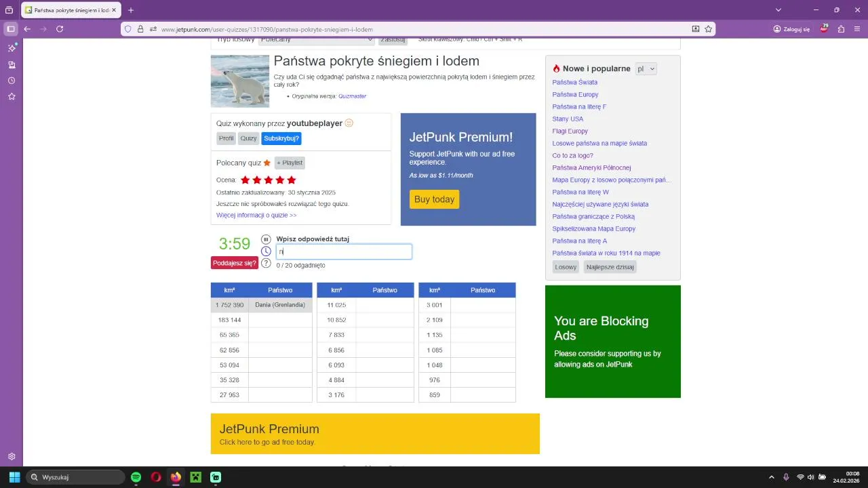Open Państwa graniczące z Polską link
This screenshot has height=488, width=868.
[593, 216]
